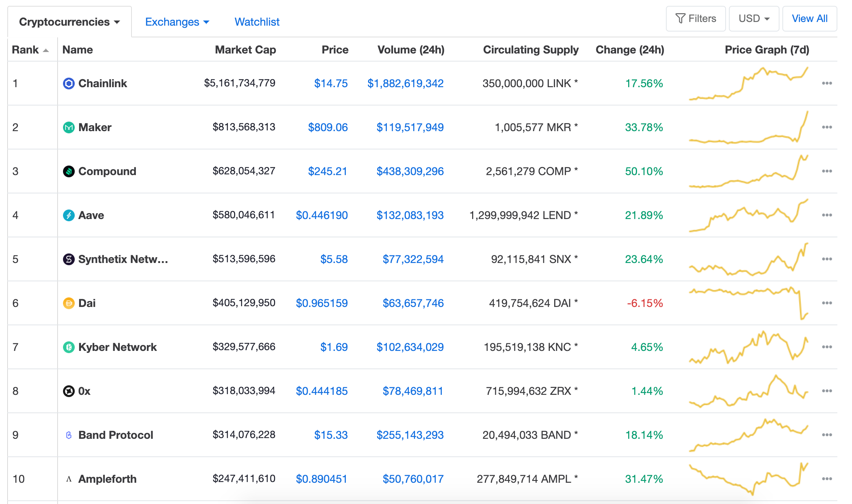The image size is (852, 504).
Task: Click the View All button
Action: (810, 18)
